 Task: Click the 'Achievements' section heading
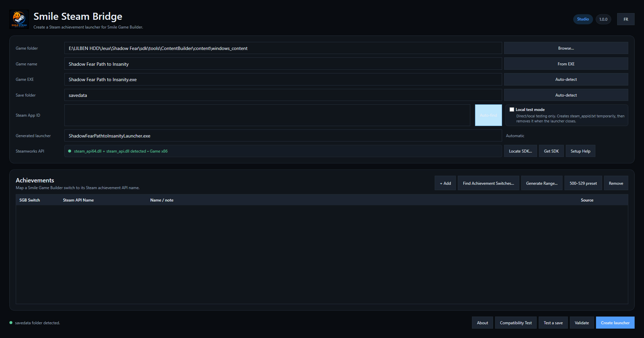tap(35, 180)
